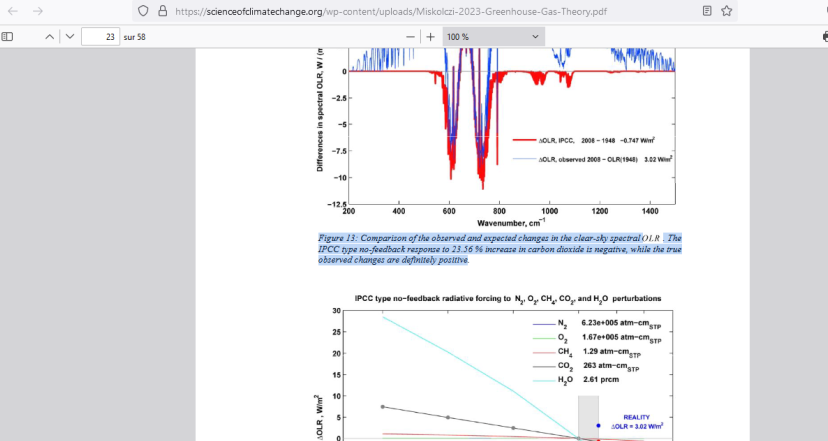The height and width of the screenshot is (441, 828).
Task: Click the 'REALITY' label in lower chart
Action: click(x=636, y=417)
